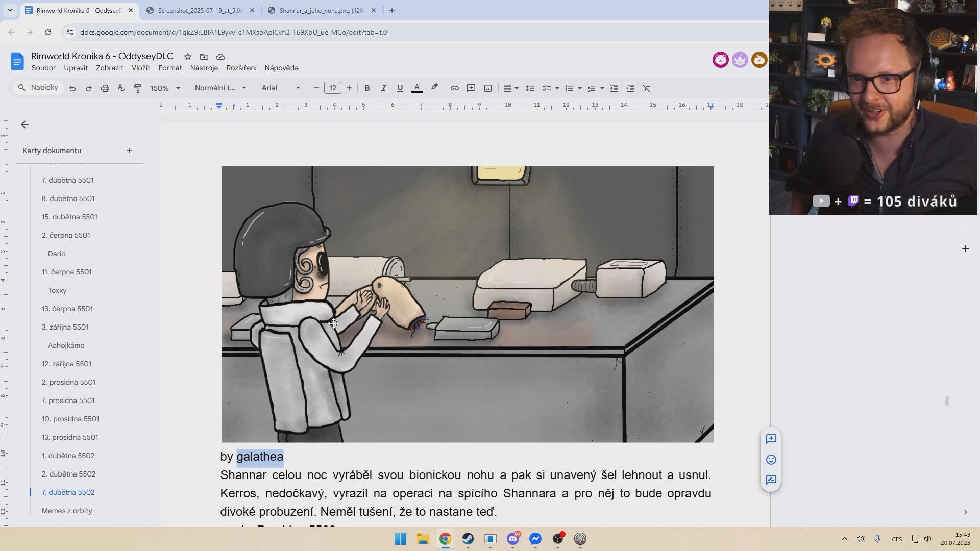Add a new tab beside Karty dokumentu
980x551 pixels.
click(x=129, y=151)
